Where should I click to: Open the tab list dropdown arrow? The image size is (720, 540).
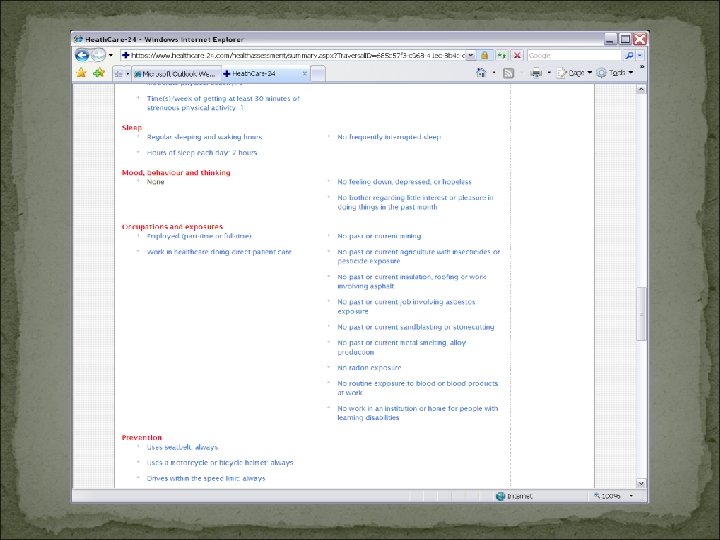(127, 74)
